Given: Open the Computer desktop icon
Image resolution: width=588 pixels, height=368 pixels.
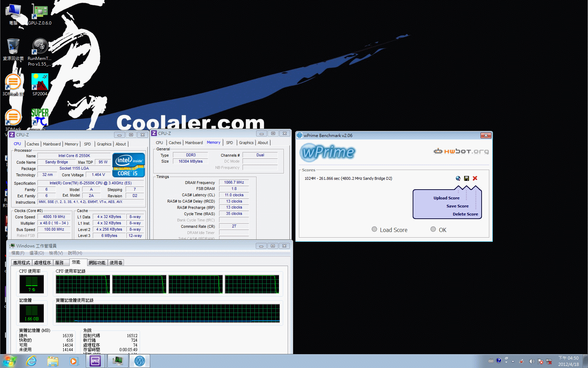Looking at the screenshot, I should pyautogui.click(x=13, y=14).
